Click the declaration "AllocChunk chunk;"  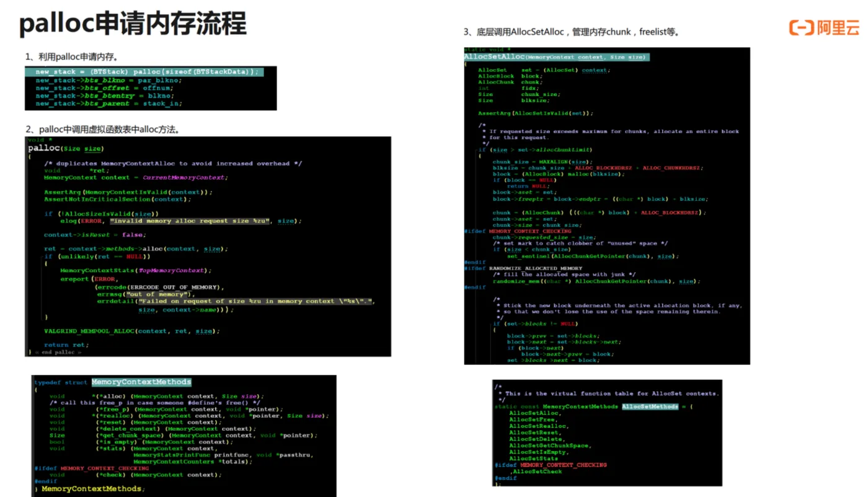point(510,82)
